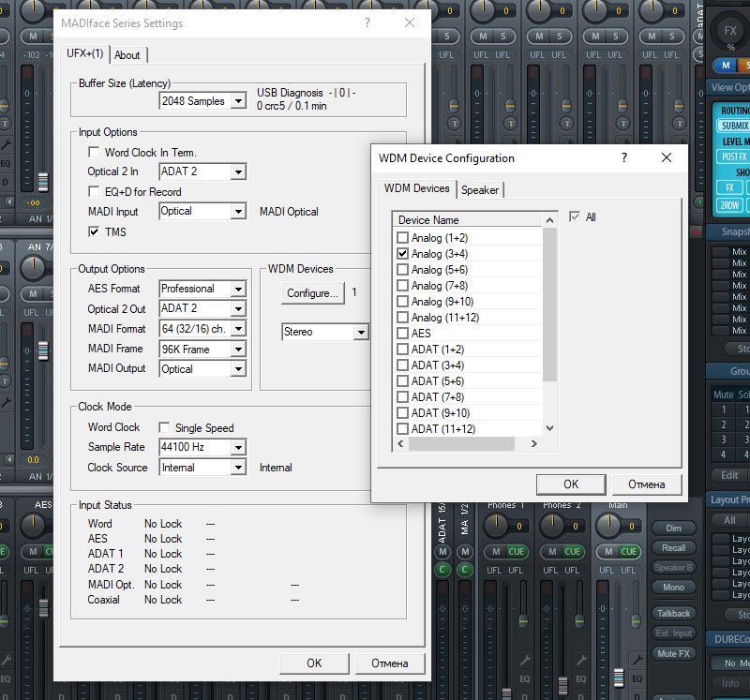Check the ADAT (11+12) device
Screen dimensions: 750x700
[403, 428]
